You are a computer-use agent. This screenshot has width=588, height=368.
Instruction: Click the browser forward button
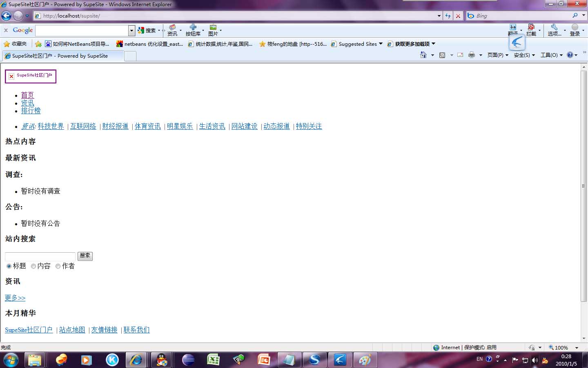18,16
